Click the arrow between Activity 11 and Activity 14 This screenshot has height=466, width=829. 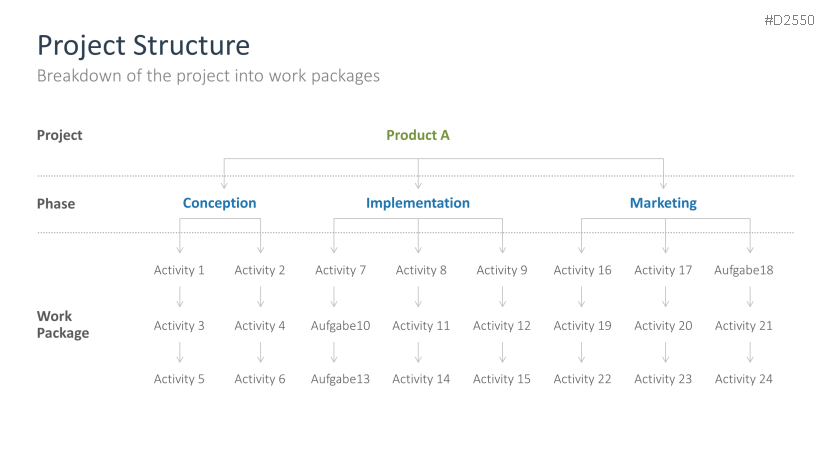click(418, 352)
